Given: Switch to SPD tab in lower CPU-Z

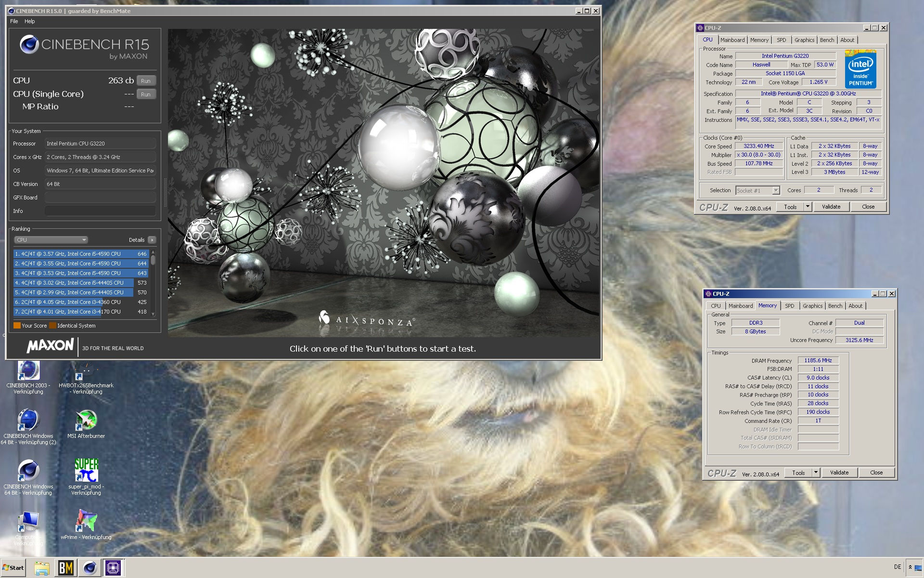Looking at the screenshot, I should point(790,306).
